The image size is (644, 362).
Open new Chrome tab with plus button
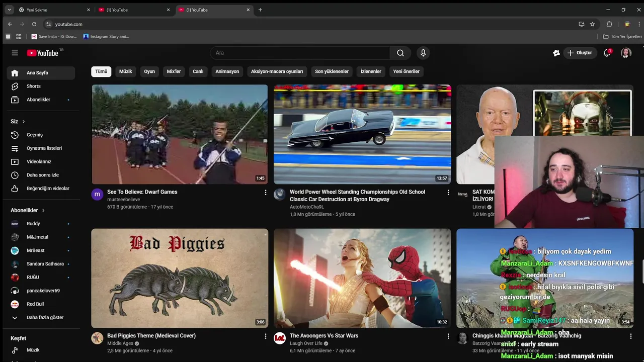pyautogui.click(x=260, y=10)
